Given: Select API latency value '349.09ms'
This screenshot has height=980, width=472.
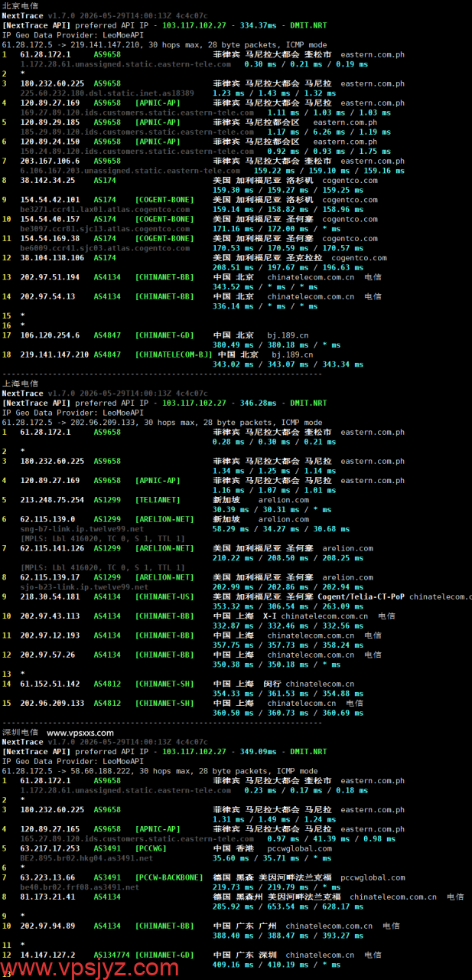Looking at the screenshot, I should click(256, 752).
